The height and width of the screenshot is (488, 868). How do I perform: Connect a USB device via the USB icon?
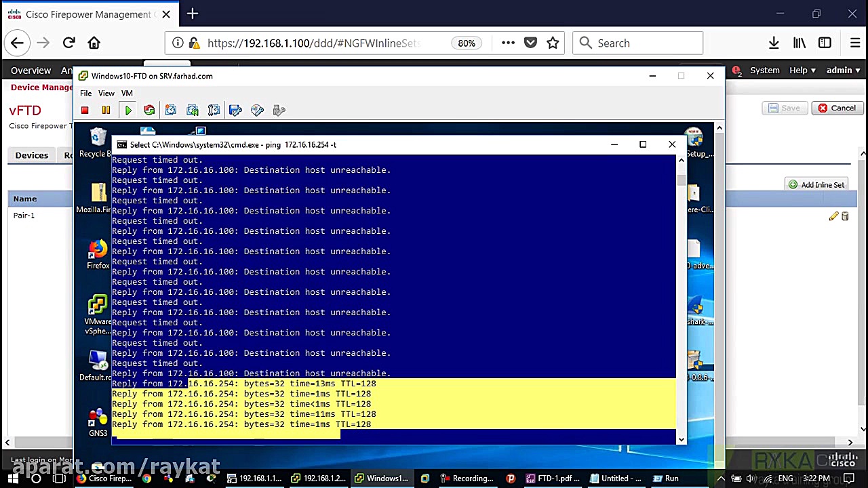(x=279, y=110)
